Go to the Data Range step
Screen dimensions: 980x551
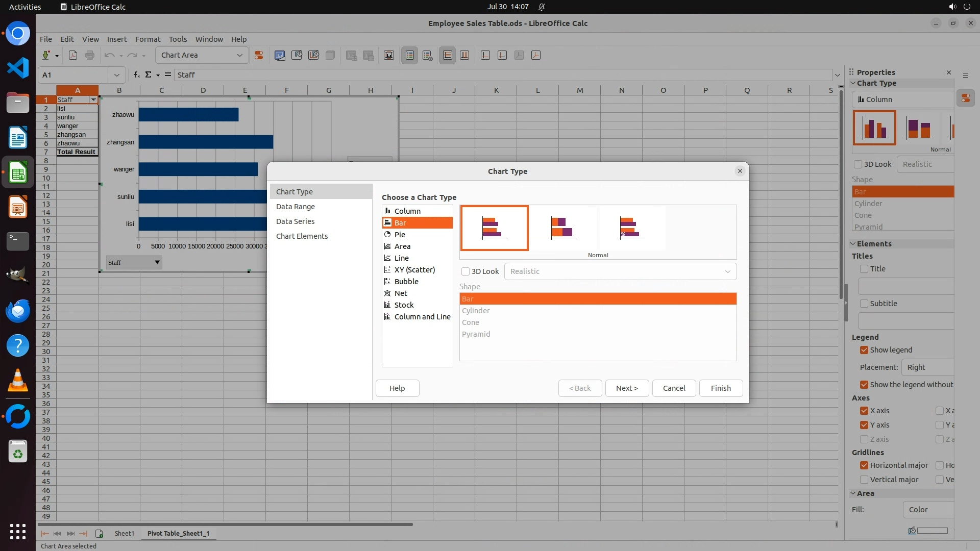[296, 207]
